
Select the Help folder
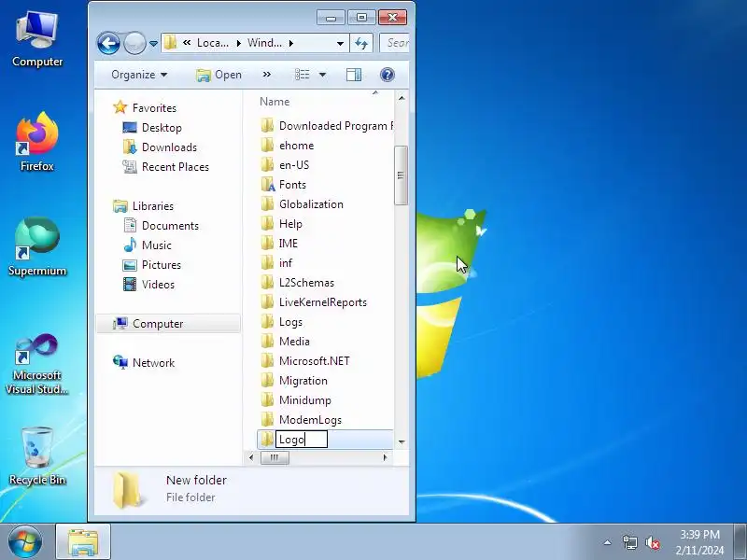coord(282,223)
